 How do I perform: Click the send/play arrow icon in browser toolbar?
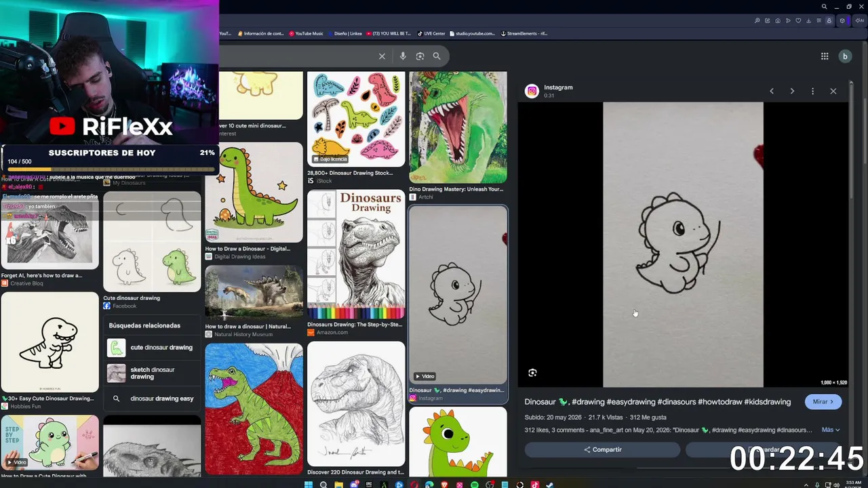click(x=788, y=20)
